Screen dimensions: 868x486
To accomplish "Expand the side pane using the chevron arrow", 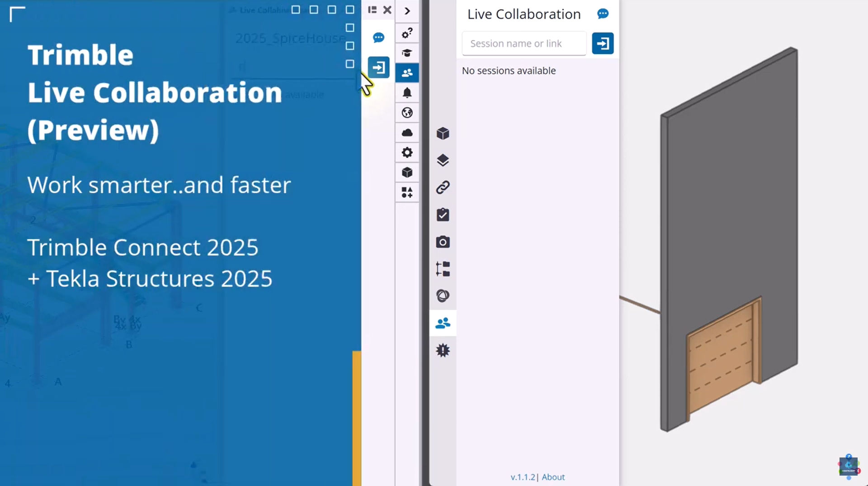I will (x=407, y=11).
